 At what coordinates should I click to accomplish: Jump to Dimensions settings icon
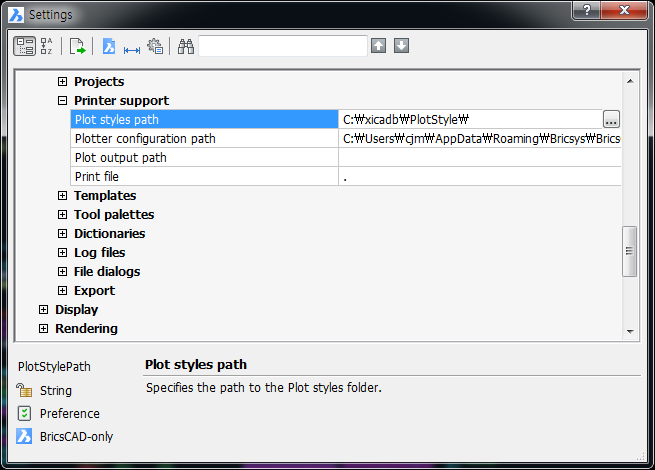click(132, 50)
